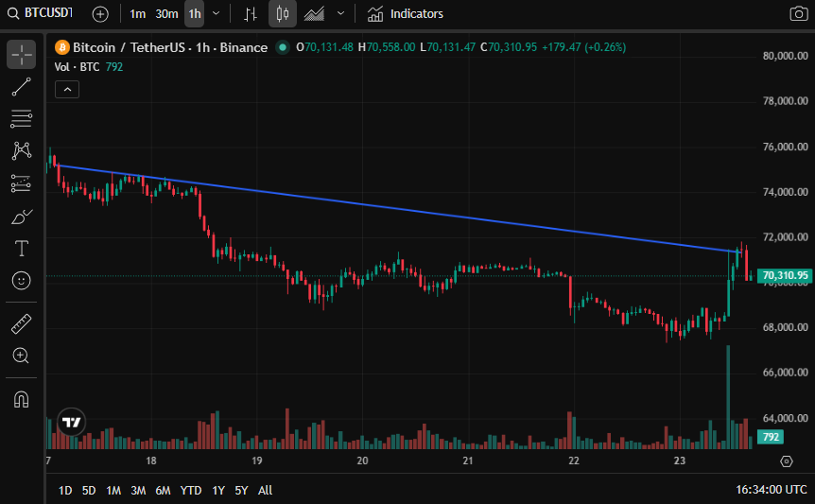Open the TradingView logo link
Image resolution: width=815 pixels, height=504 pixels.
(71, 422)
